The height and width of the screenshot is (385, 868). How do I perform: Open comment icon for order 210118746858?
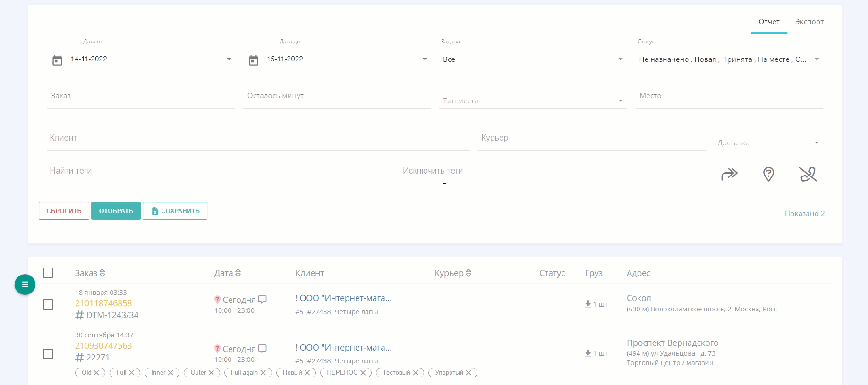263,300
